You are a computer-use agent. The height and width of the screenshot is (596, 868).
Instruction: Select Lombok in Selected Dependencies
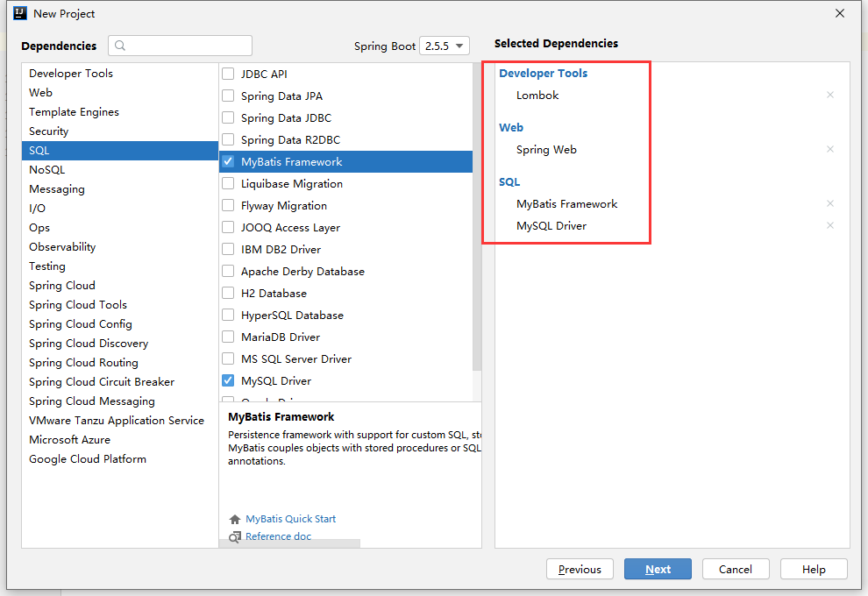(537, 96)
